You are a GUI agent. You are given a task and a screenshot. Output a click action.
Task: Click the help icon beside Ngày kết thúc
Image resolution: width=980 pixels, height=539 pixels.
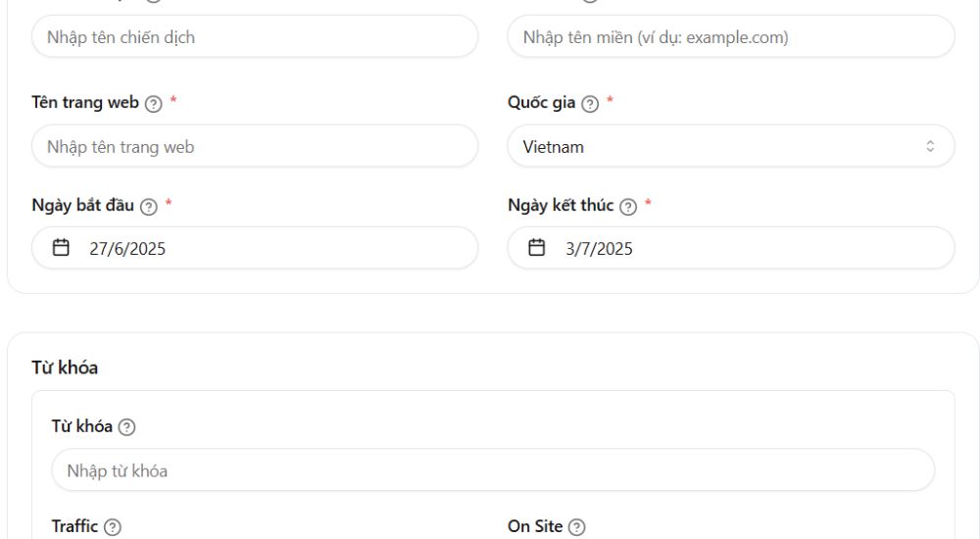tap(628, 207)
